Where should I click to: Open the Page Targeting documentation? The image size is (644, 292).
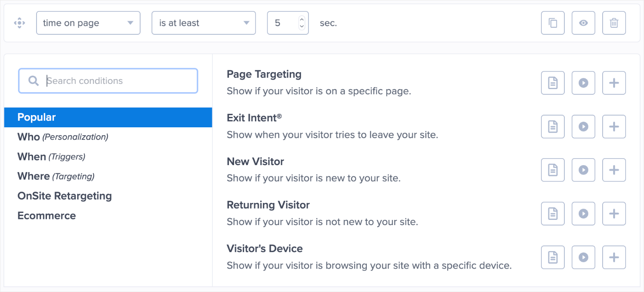point(553,83)
